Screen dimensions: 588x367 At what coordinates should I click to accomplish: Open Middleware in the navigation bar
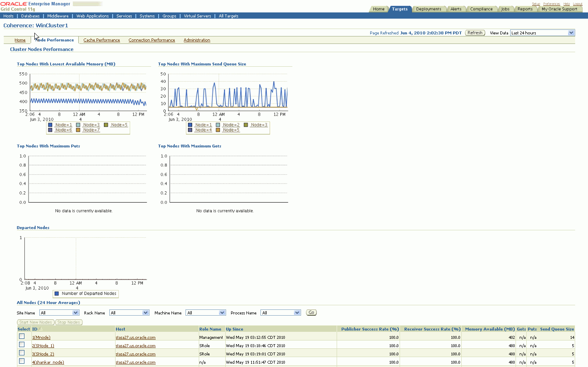pos(58,16)
